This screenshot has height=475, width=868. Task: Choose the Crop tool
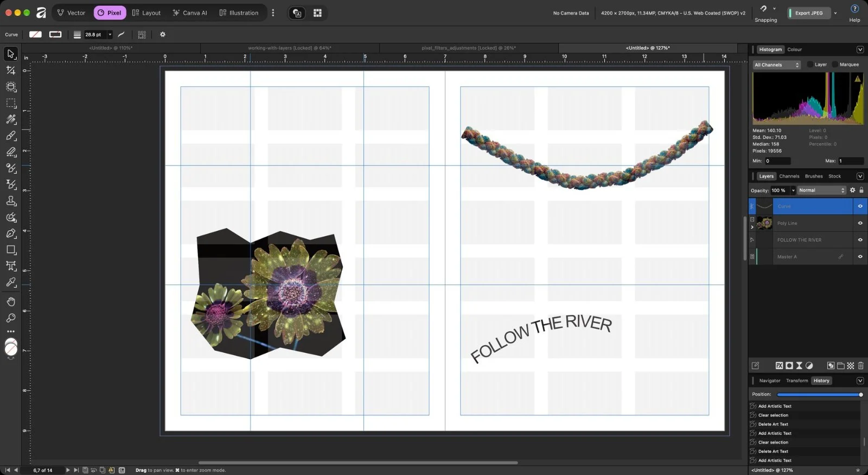point(11,70)
